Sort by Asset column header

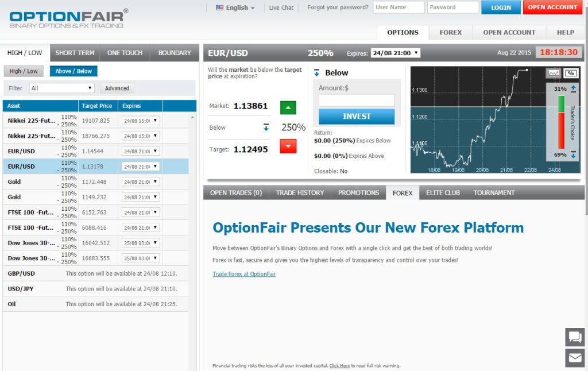[41, 106]
